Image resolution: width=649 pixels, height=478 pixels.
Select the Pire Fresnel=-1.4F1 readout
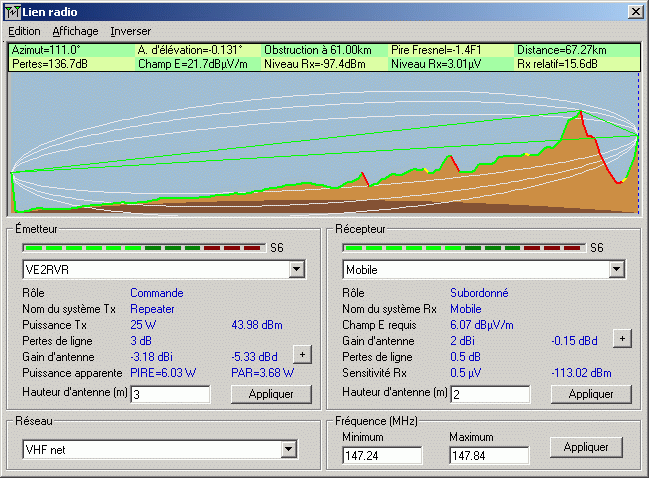[436, 50]
